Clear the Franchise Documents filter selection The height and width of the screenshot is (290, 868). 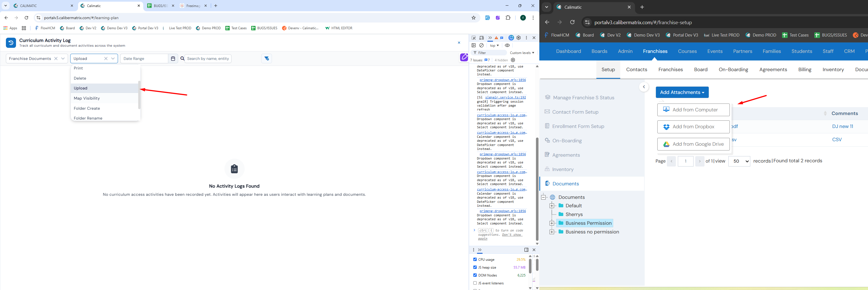tap(56, 59)
